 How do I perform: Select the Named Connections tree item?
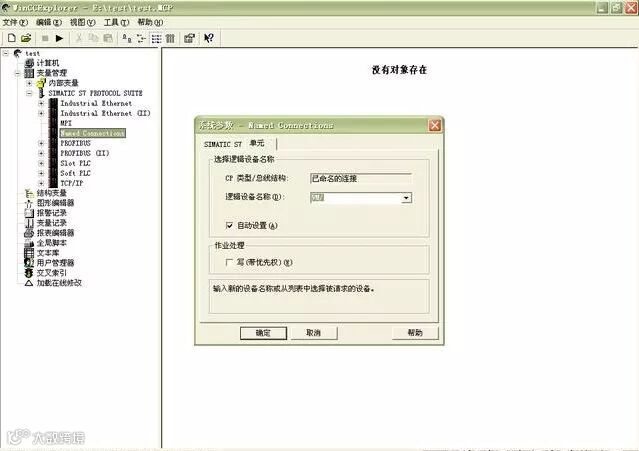pyautogui.click(x=93, y=133)
